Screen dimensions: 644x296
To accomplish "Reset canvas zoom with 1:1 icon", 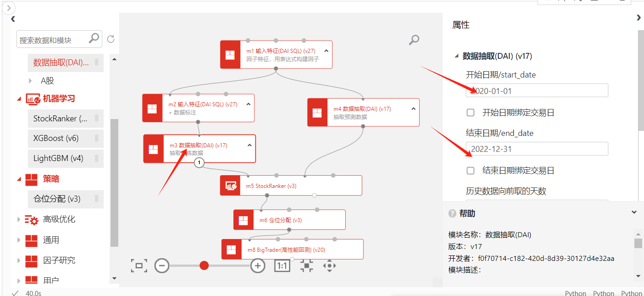I will click(x=282, y=265).
